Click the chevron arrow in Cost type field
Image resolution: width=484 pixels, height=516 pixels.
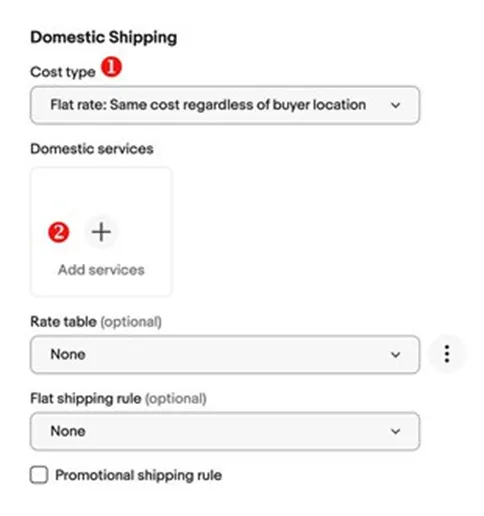tap(395, 105)
